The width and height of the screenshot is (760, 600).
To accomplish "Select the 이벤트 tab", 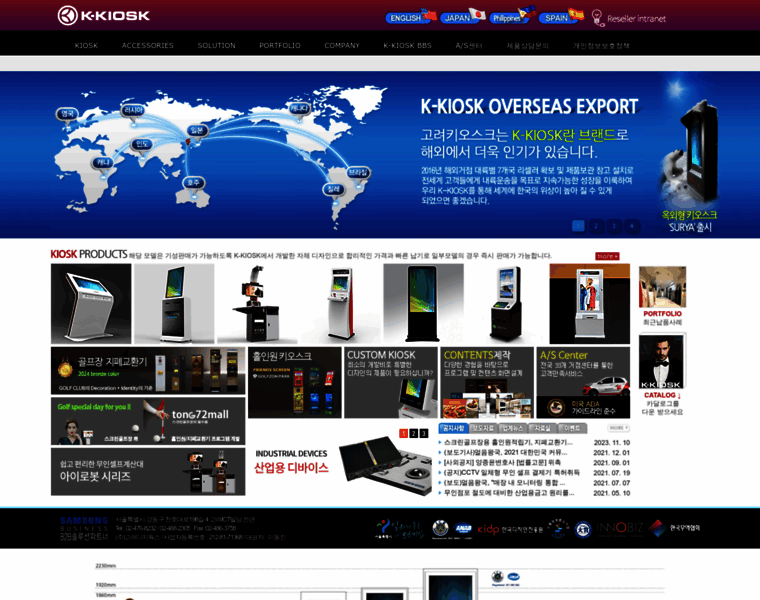I will pyautogui.click(x=572, y=428).
